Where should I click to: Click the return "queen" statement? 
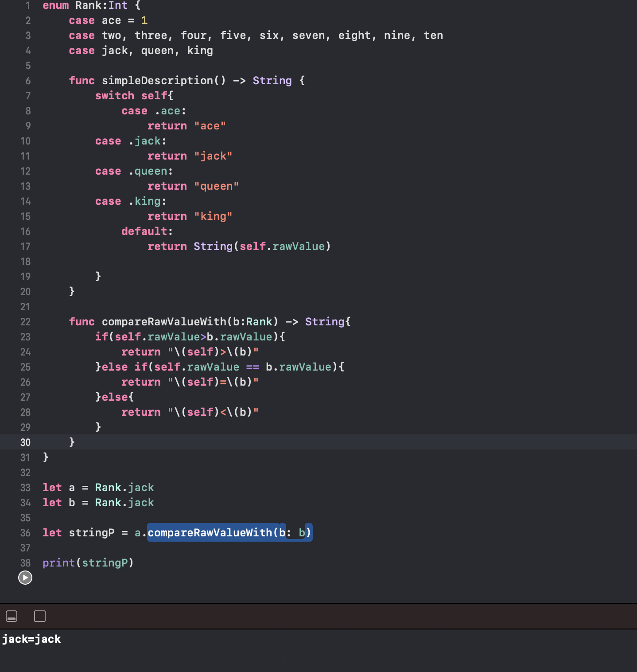pos(194,186)
